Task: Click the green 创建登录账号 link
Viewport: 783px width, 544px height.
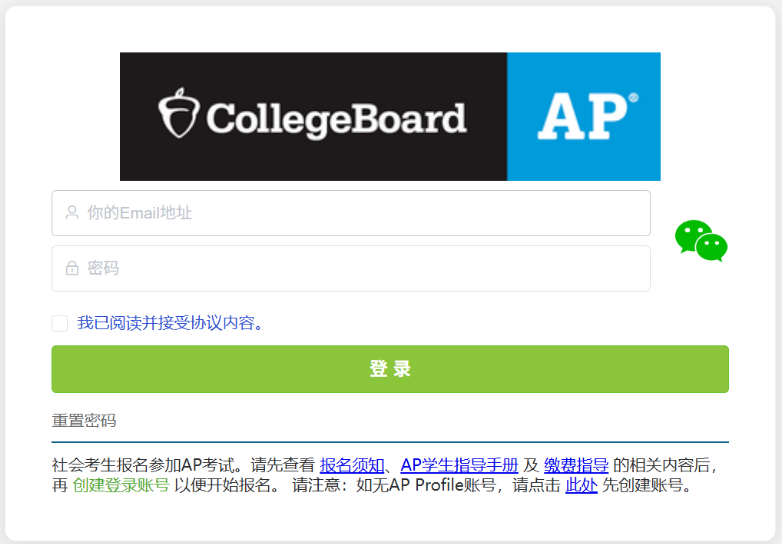Action: coord(121,486)
